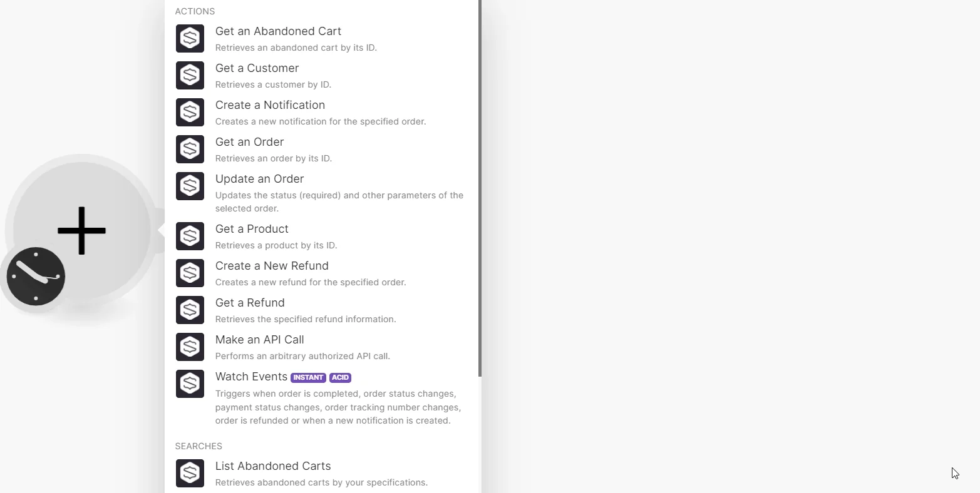Screen dimensions: 980x493
Task: Click the Get a Product module icon
Action: [190, 236]
